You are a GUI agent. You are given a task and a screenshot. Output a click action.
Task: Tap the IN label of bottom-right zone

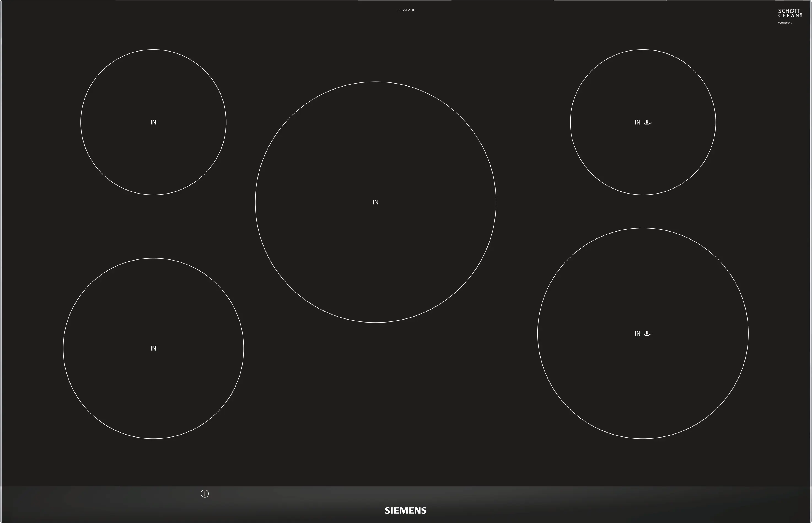point(638,334)
